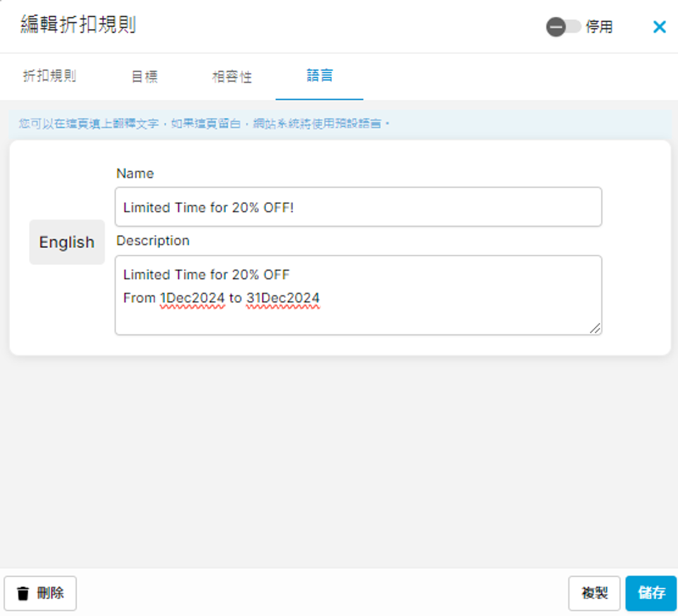Click the Name field label

click(x=134, y=173)
